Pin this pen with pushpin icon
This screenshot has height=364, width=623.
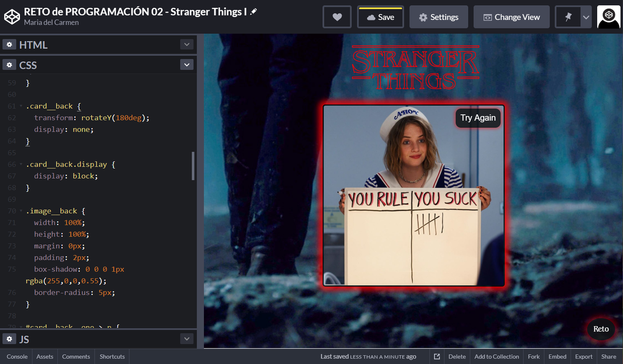tap(568, 17)
